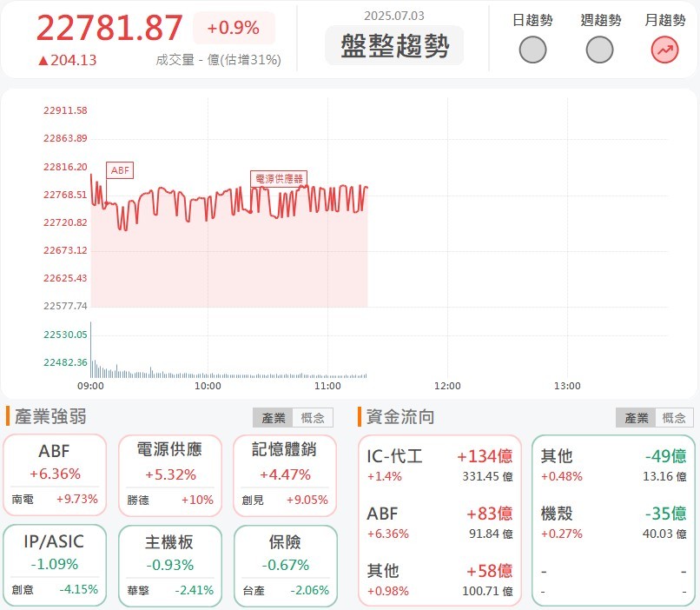Click the orange bar icon beside 產業強弱

(8, 416)
